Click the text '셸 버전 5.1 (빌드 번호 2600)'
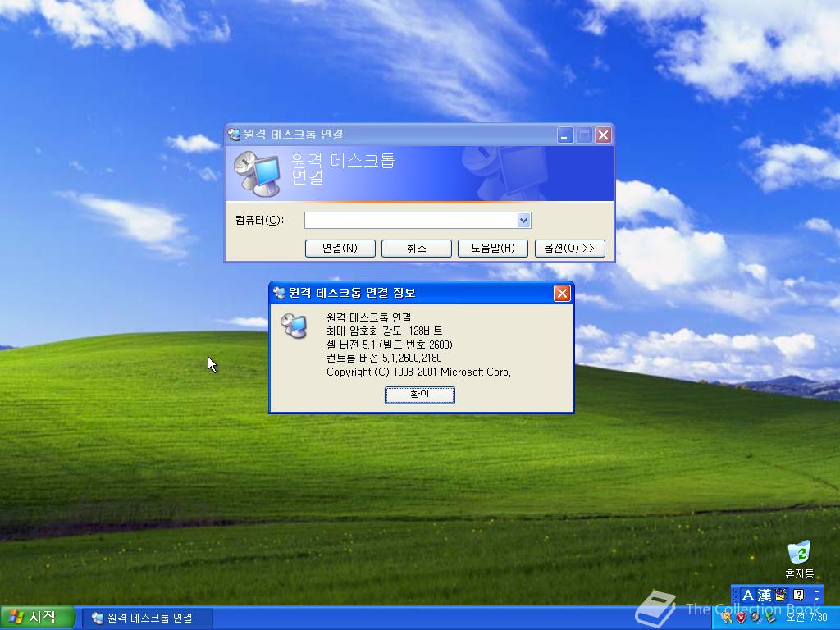 pyautogui.click(x=390, y=345)
